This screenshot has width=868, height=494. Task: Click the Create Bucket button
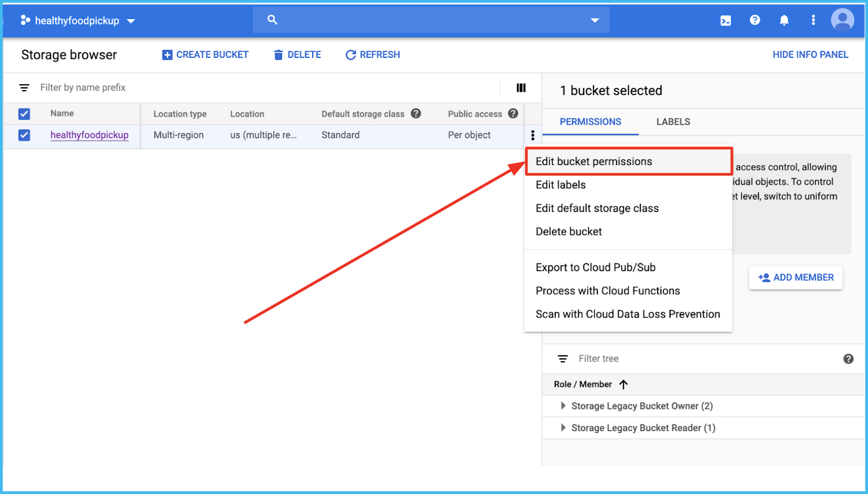206,55
